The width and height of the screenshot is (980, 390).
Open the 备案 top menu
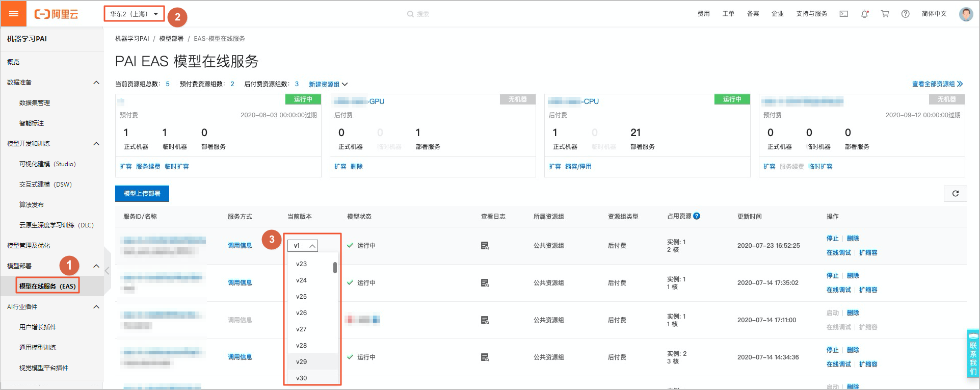[x=753, y=14]
